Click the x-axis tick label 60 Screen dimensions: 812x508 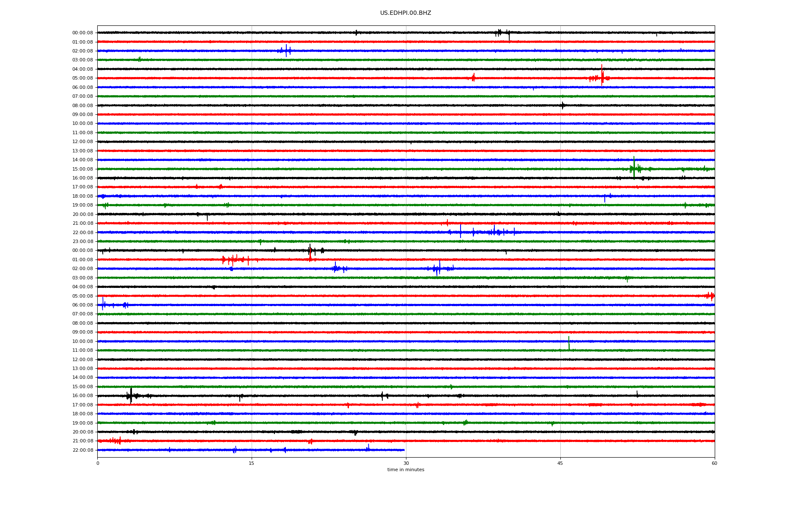coord(714,463)
